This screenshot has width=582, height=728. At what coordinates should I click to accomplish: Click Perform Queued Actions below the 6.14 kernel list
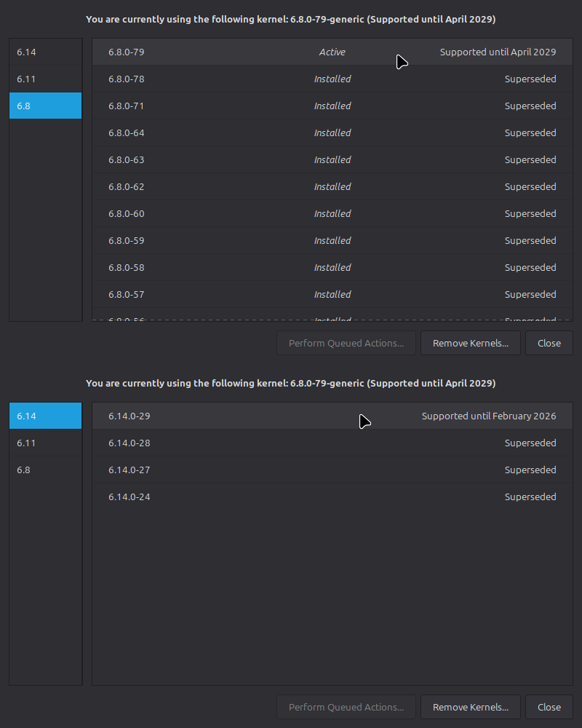click(x=346, y=707)
